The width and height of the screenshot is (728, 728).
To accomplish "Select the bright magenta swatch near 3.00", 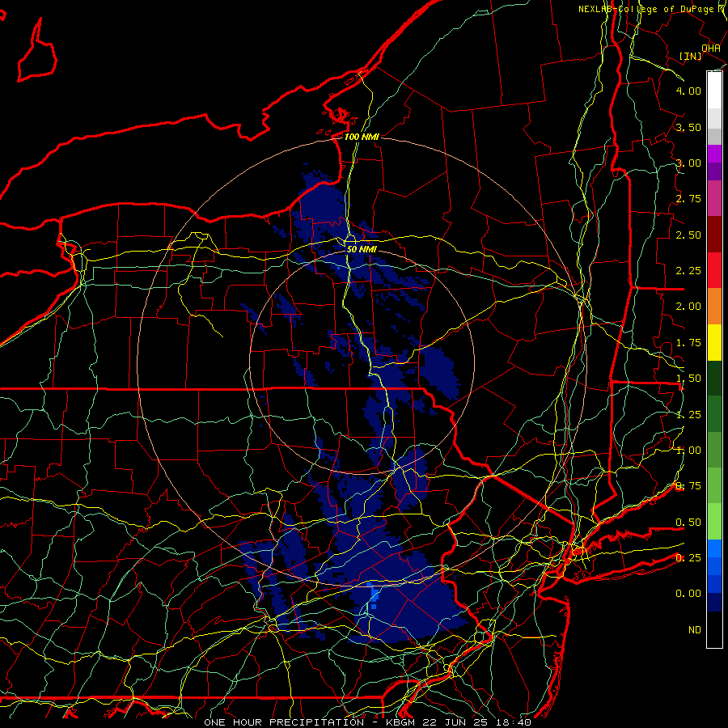I will [714, 154].
